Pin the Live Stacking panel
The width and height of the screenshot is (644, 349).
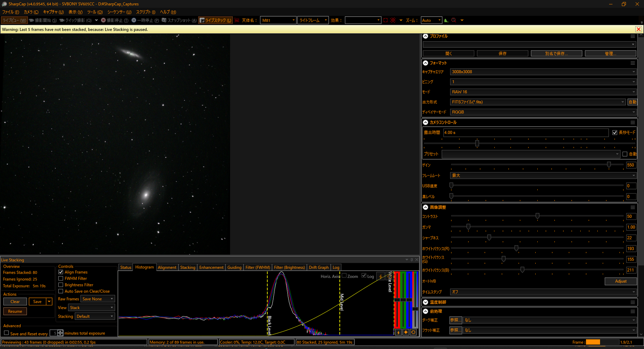412,260
